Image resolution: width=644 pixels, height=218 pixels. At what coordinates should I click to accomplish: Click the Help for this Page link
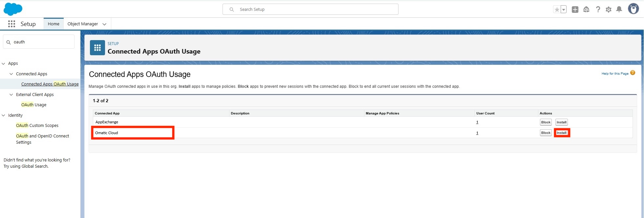(x=615, y=74)
